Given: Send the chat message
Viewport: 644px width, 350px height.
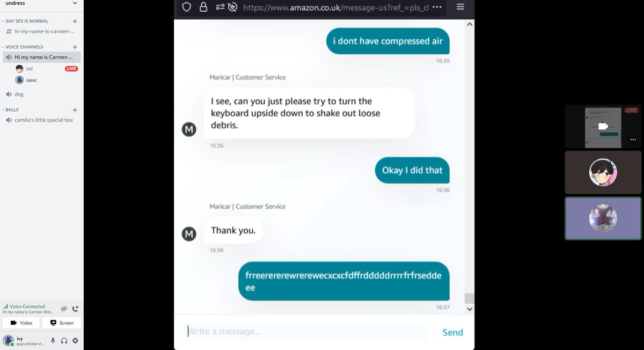Looking at the screenshot, I should point(452,332).
